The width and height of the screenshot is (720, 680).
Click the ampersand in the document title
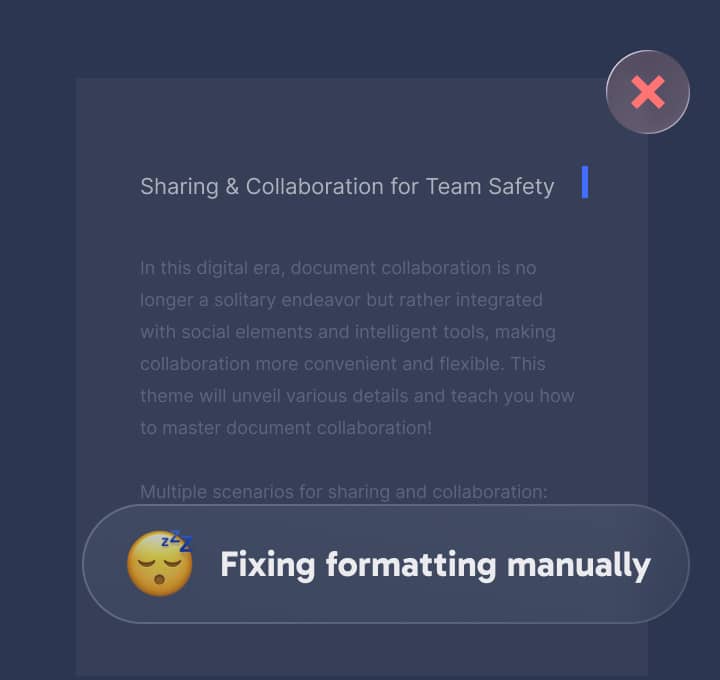232,186
